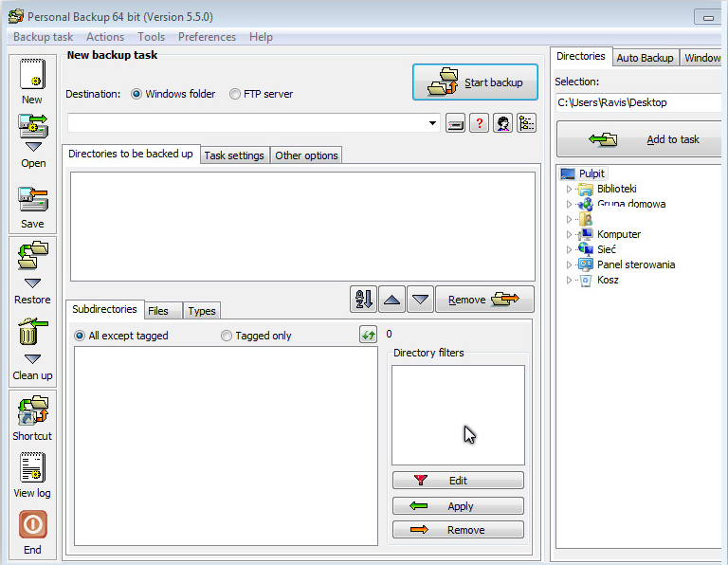
Task: Click the Restore folders icon
Action: 33,255
